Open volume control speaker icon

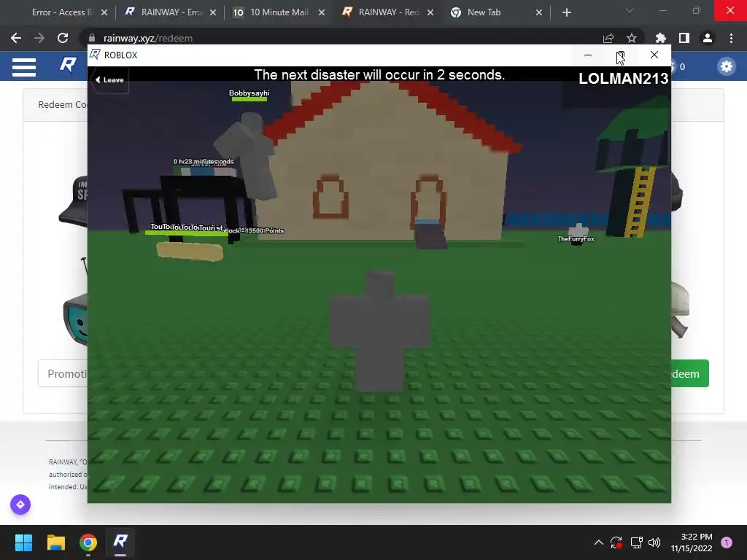point(654,542)
